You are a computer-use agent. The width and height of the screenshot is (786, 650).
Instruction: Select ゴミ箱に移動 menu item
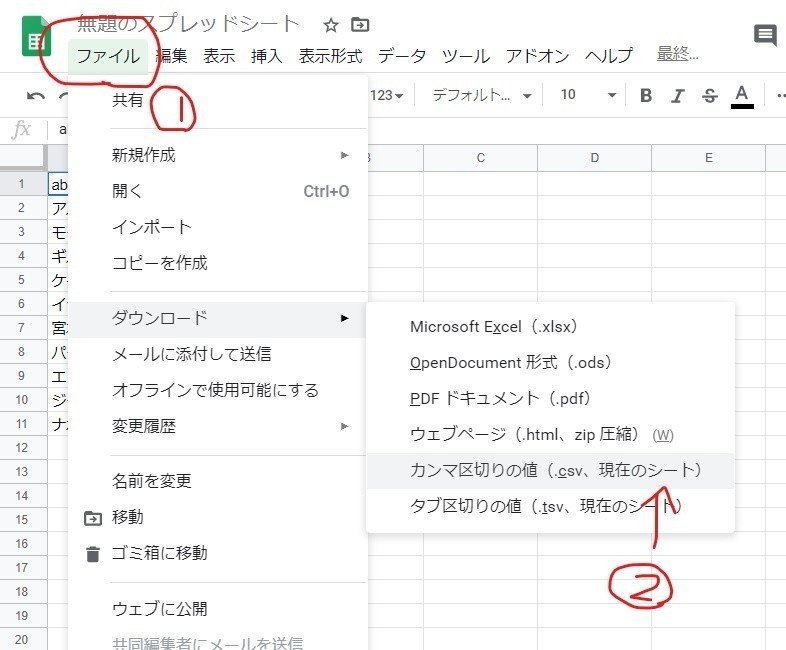[x=218, y=553]
